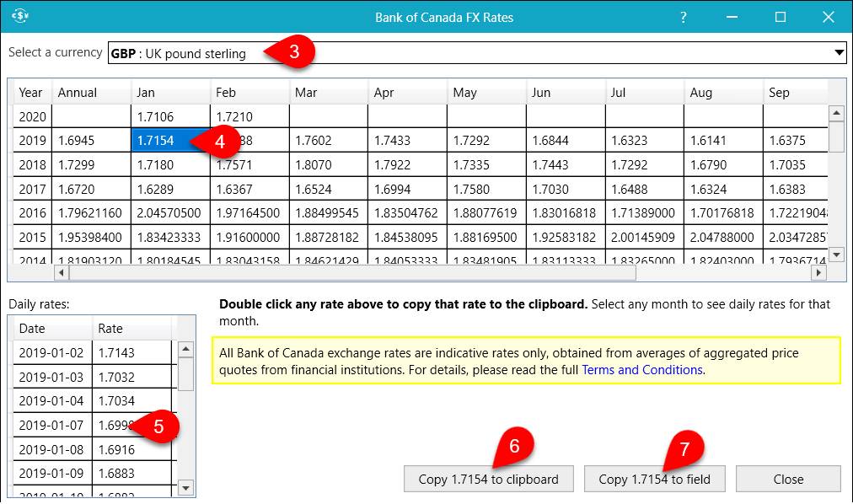The width and height of the screenshot is (853, 504).
Task: Click Copy 1.7154 to clipboard button
Action: 489,479
